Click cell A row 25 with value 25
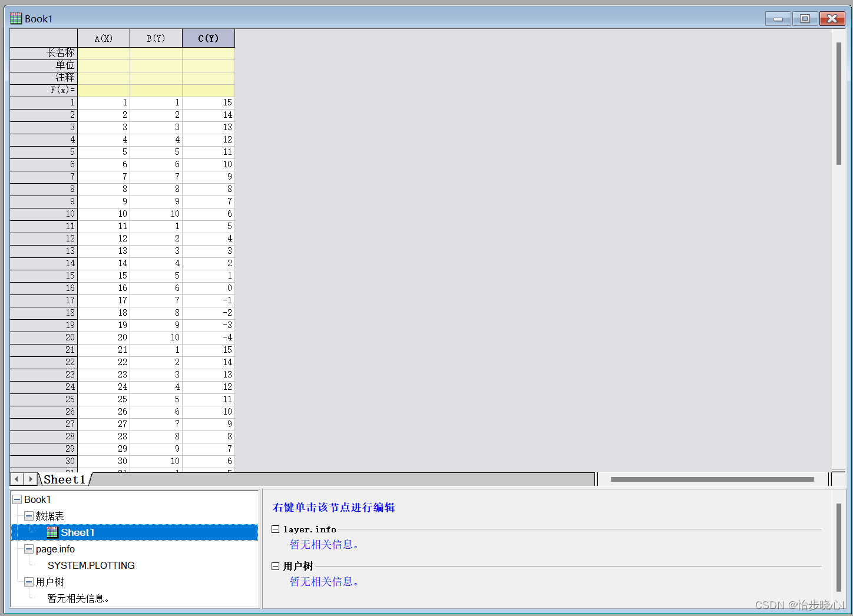Screen dimensions: 853x616 (104, 399)
